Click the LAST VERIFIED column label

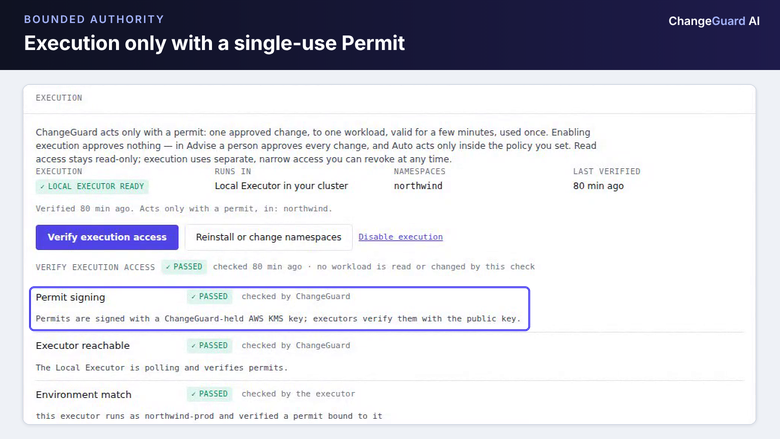[x=607, y=172]
